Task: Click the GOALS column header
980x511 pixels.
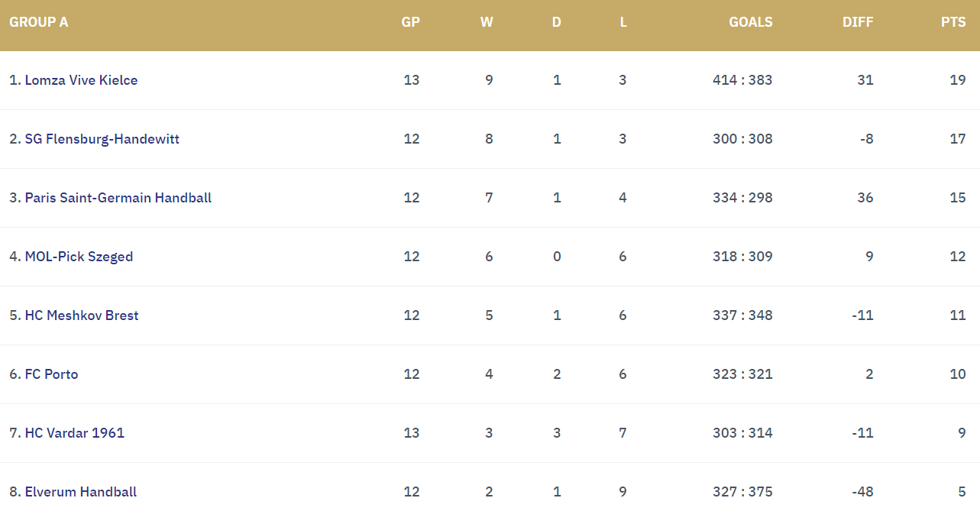Action: [x=751, y=22]
